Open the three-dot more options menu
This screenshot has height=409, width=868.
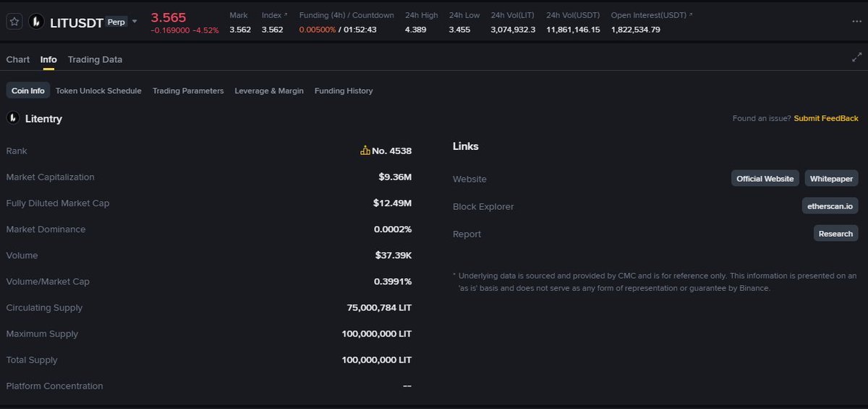[x=856, y=22]
